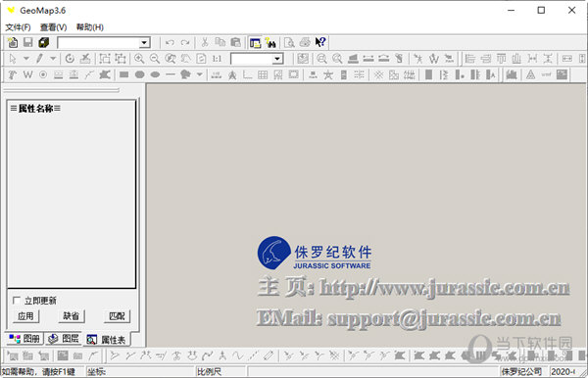
Task: Click the Print printer icon
Action: (305, 43)
